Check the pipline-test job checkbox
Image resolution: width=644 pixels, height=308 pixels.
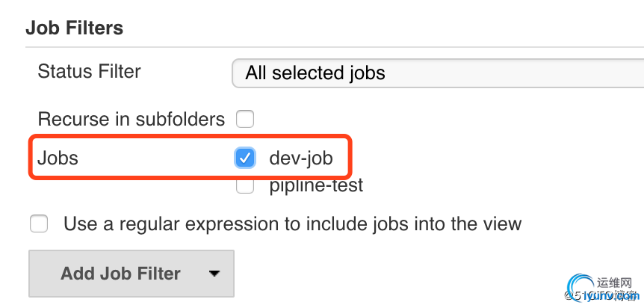click(245, 186)
